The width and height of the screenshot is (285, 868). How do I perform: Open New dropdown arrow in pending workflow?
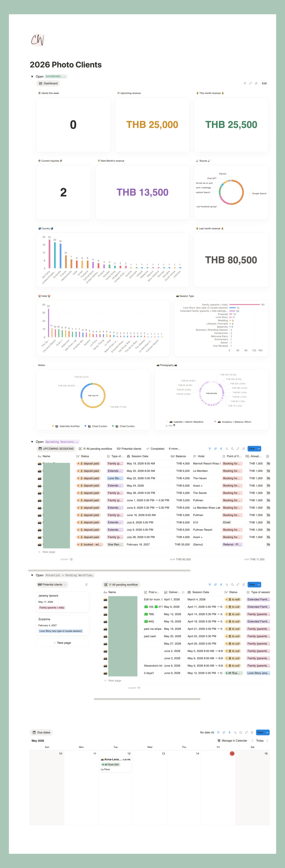[259, 585]
